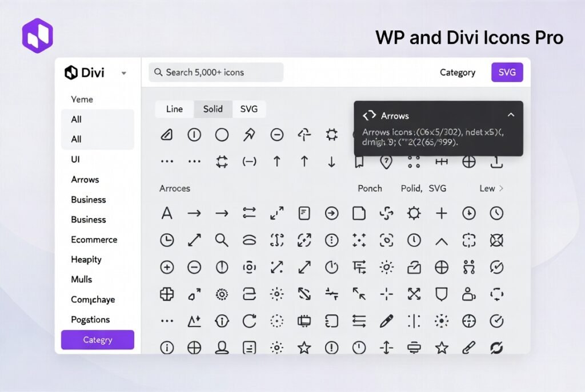Choose the vertical double arrow with crossbar icon
Screen dimensions: 585x392
coord(386,347)
